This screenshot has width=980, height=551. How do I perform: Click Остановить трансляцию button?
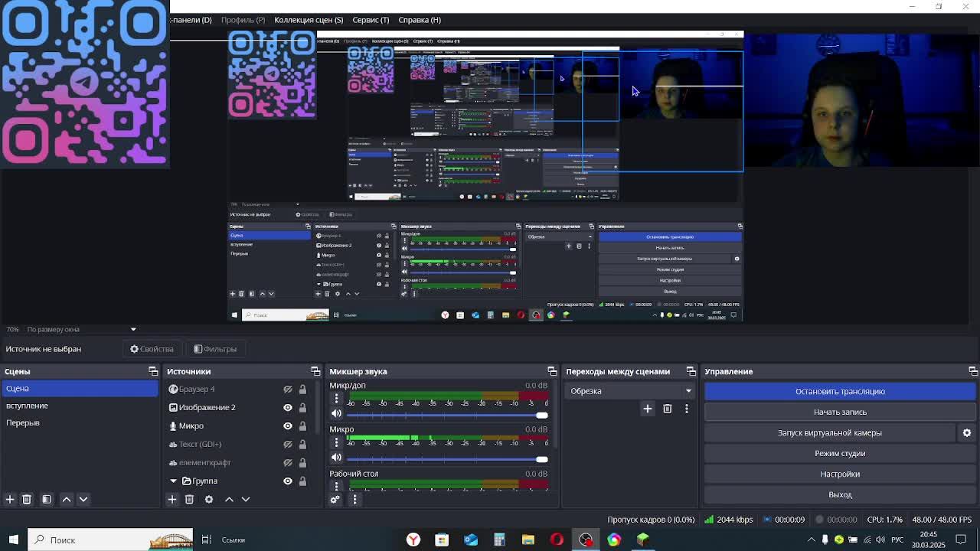[840, 391]
